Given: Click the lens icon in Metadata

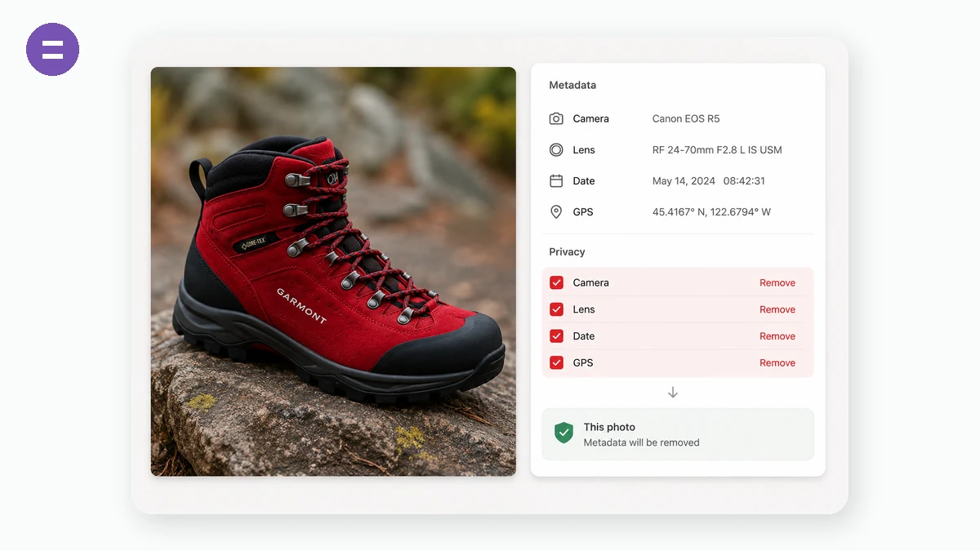Looking at the screenshot, I should (x=556, y=149).
